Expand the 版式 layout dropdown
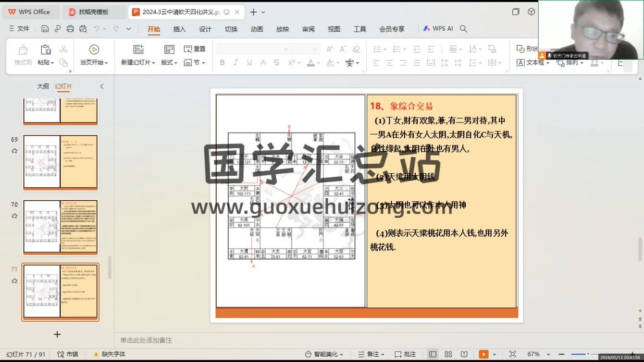 [169, 63]
